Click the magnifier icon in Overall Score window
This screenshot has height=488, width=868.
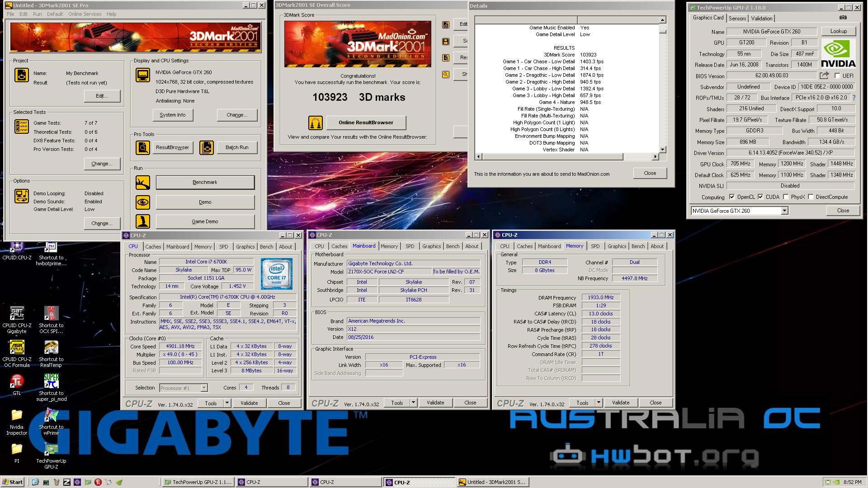tap(446, 75)
